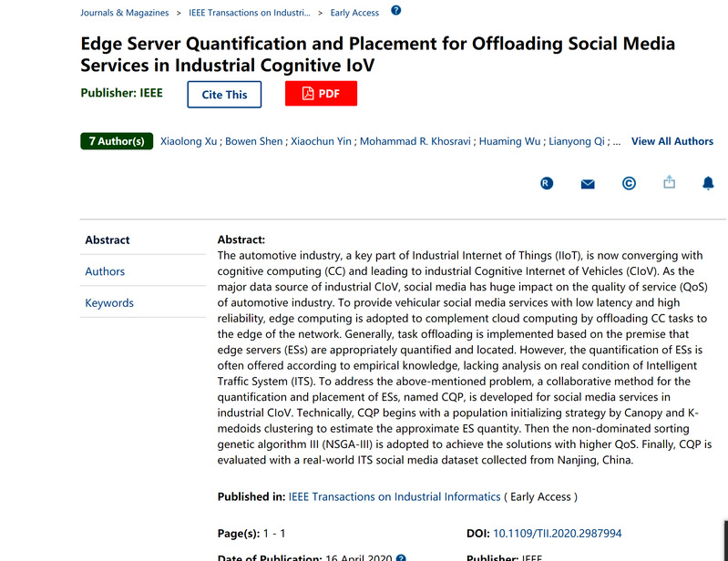Open the copyright permissions icon

629,183
